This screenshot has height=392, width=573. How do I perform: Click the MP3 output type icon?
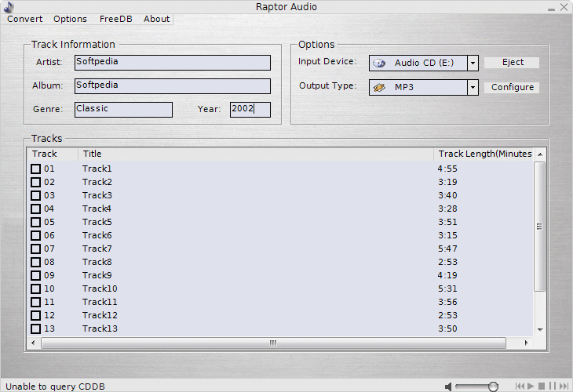click(379, 88)
